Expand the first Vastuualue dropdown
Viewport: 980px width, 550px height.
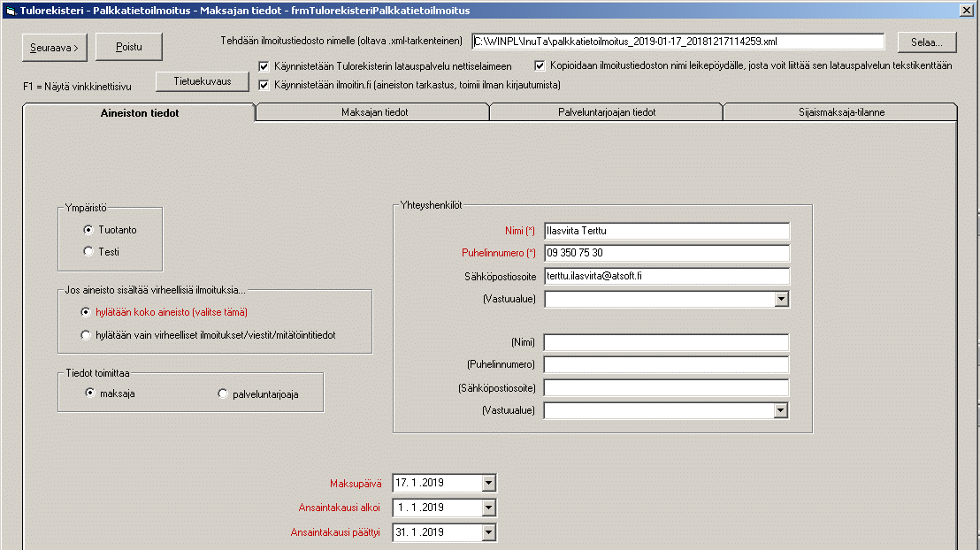click(781, 300)
